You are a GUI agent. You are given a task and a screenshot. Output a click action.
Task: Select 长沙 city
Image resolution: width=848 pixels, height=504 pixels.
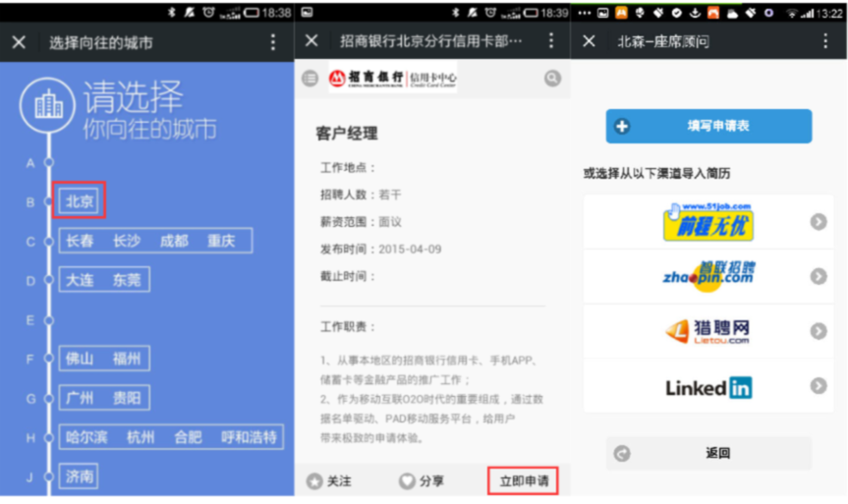pyautogui.click(x=127, y=241)
